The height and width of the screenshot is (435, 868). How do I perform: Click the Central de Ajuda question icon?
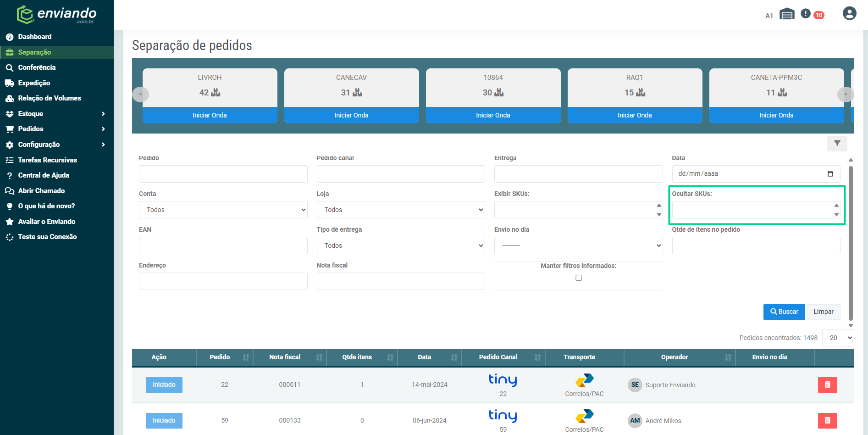coord(9,176)
